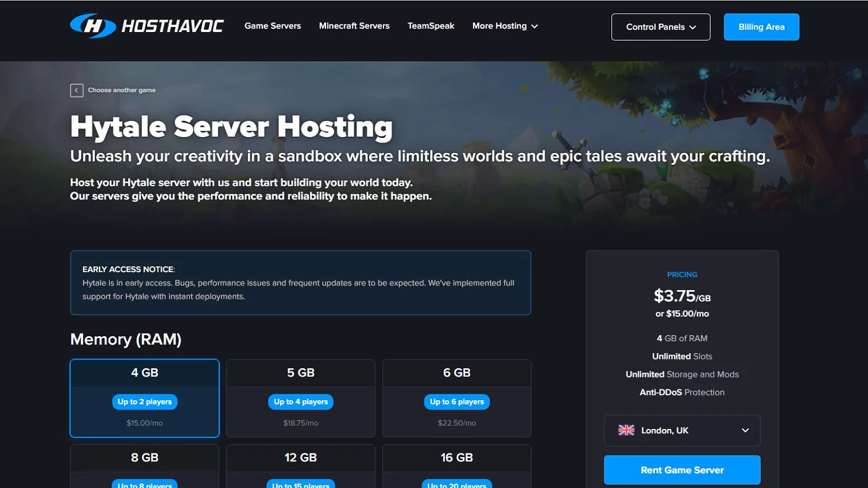Click the or $15.00/mo text
Screen dimensions: 868x488
(x=682, y=313)
